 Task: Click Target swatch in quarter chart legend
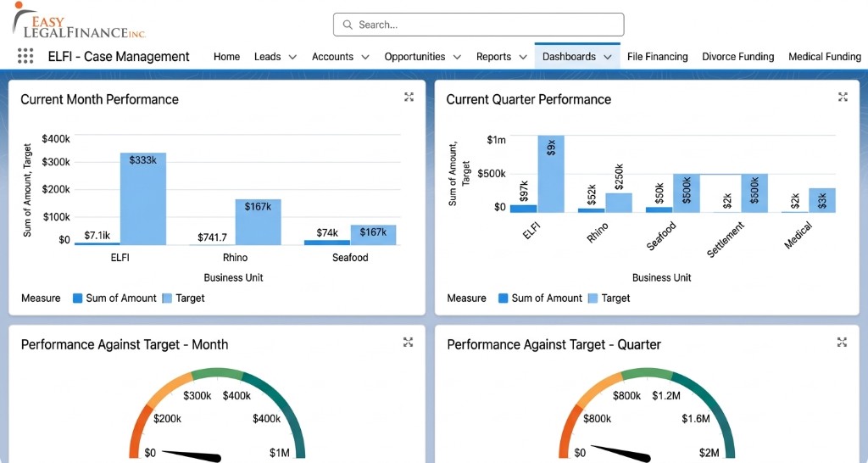tap(593, 298)
